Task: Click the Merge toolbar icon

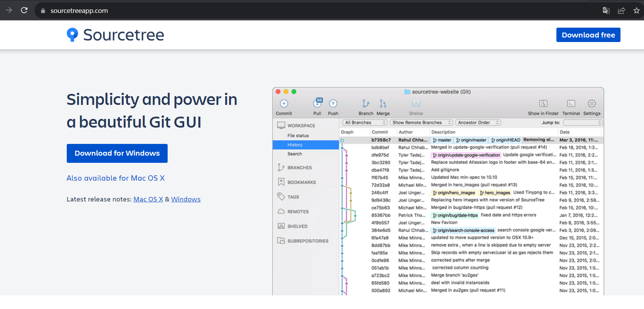Action: pyautogui.click(x=383, y=103)
